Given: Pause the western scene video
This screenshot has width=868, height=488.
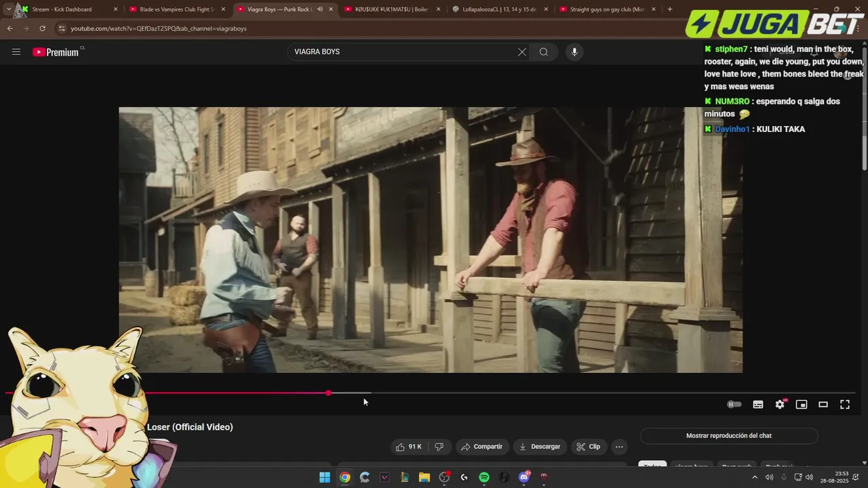Looking at the screenshot, I should pos(431,239).
